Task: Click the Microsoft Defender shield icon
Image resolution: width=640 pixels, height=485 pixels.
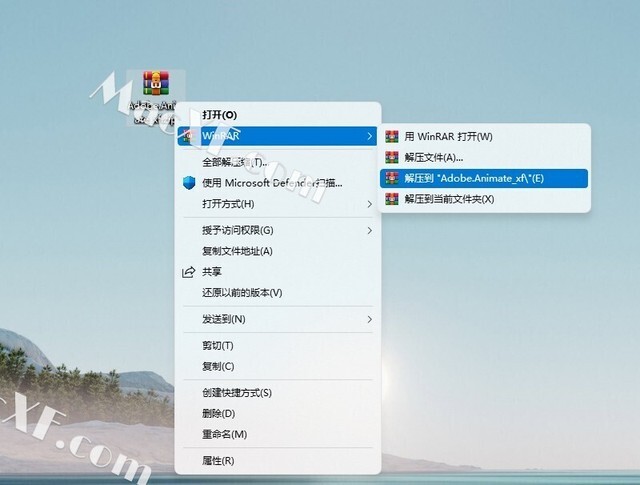Action: coord(189,182)
